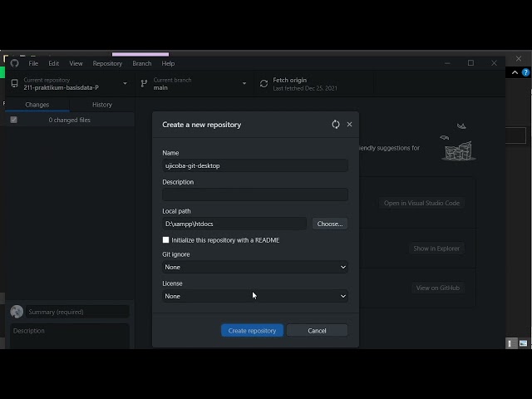Focus the Local path input field
The image size is (532, 399).
[234, 224]
